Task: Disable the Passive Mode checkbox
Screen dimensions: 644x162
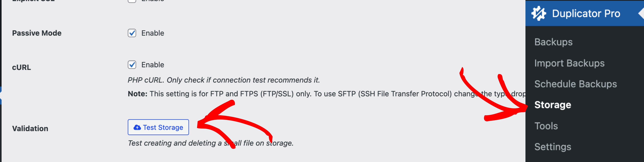Action: [x=132, y=33]
